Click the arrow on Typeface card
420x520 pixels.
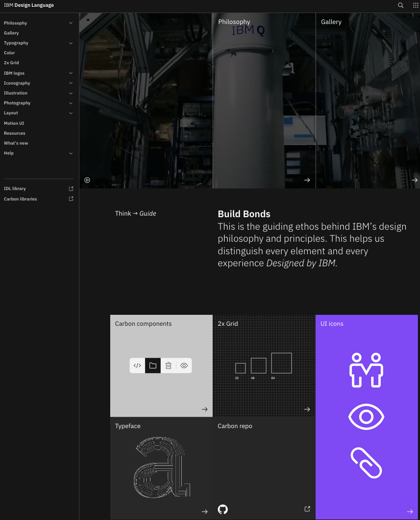tap(205, 512)
